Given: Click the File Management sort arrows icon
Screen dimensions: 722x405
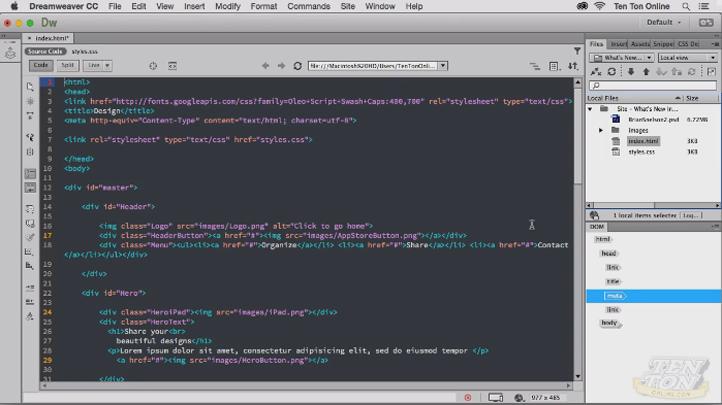Looking at the screenshot, I should 573,66.
